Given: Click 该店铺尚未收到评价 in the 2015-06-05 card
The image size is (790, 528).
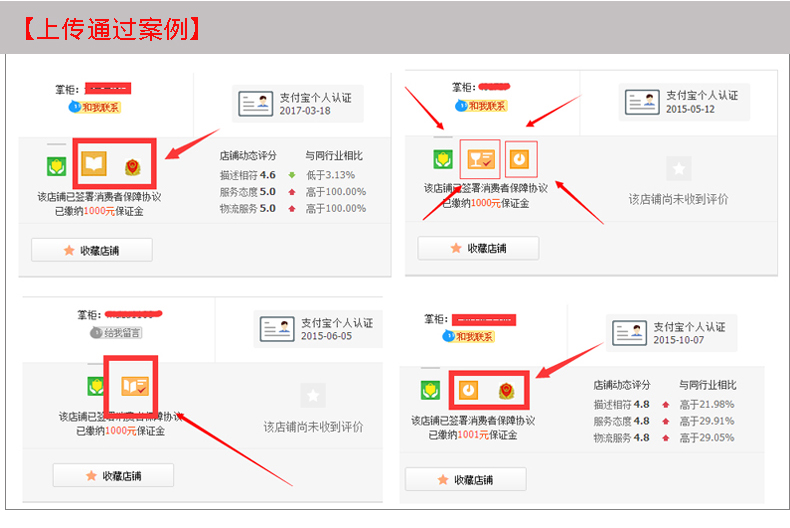Looking at the screenshot, I should pyautogui.click(x=313, y=427).
